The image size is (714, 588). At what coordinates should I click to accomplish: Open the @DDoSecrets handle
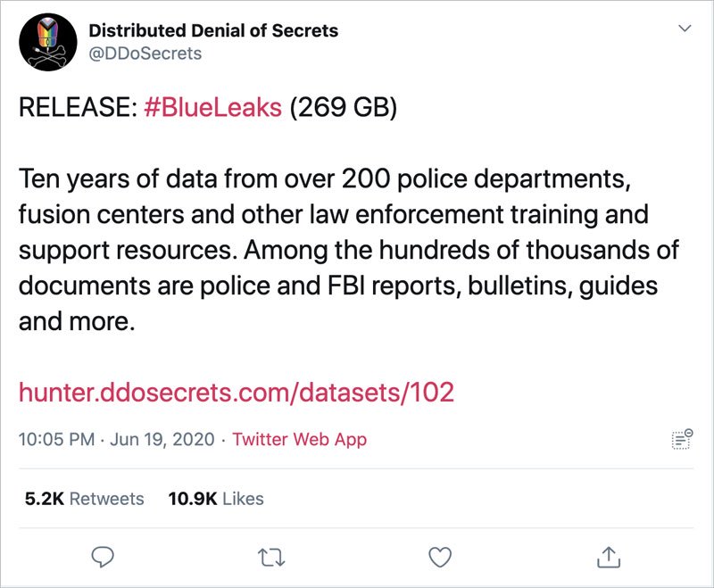point(145,54)
